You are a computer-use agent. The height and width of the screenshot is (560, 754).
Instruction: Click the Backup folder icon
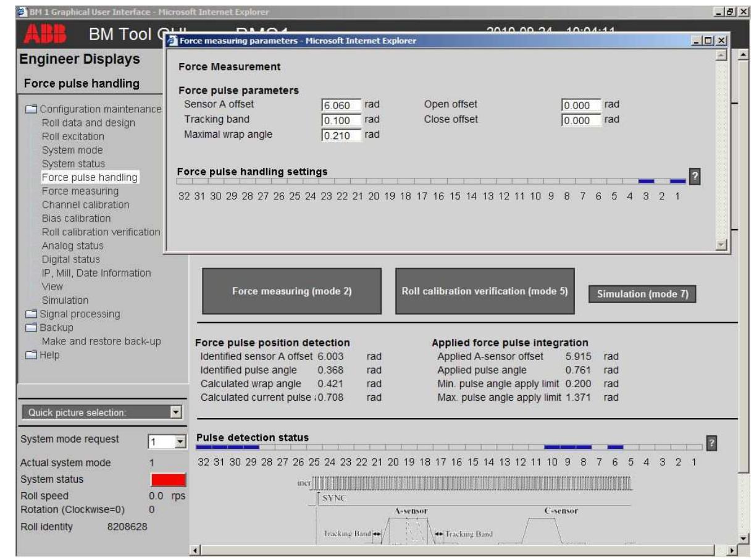31,328
